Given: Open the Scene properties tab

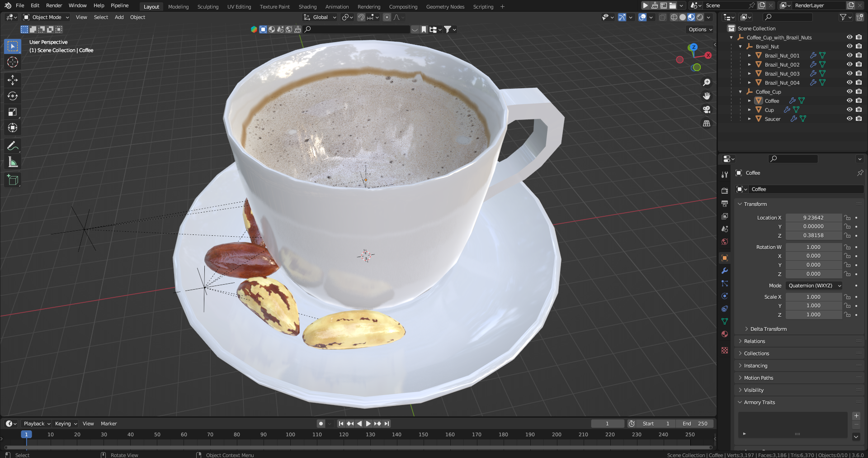Looking at the screenshot, I should tap(725, 229).
